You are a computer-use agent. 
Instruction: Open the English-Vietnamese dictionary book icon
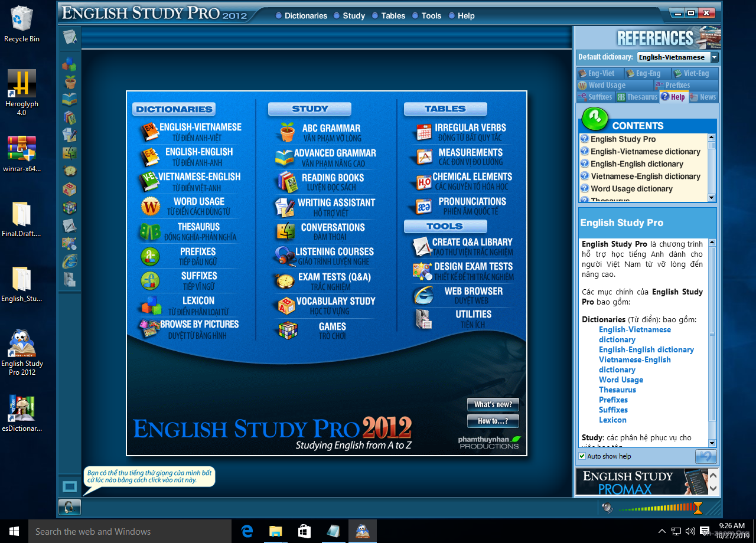(x=150, y=132)
